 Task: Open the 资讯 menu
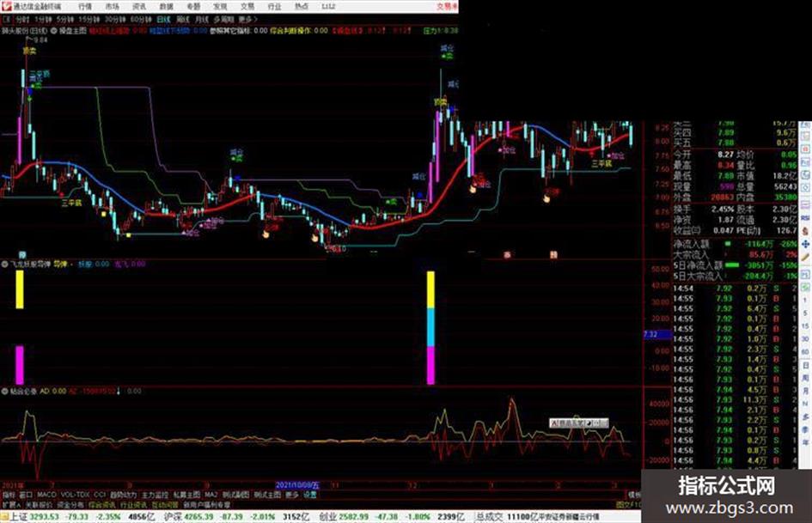pyautogui.click(x=139, y=7)
